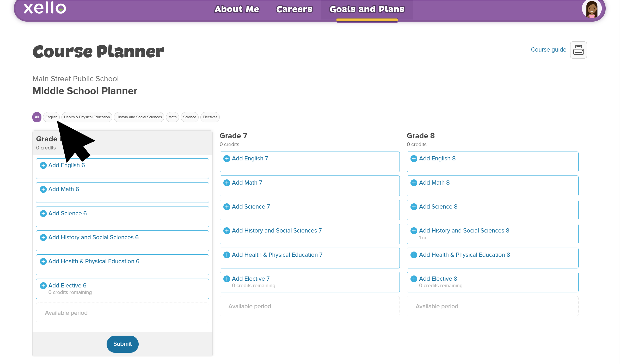Image resolution: width=620 pixels, height=364 pixels.
Task: Click plus icon beside Add Elective 8
Action: 414,279
